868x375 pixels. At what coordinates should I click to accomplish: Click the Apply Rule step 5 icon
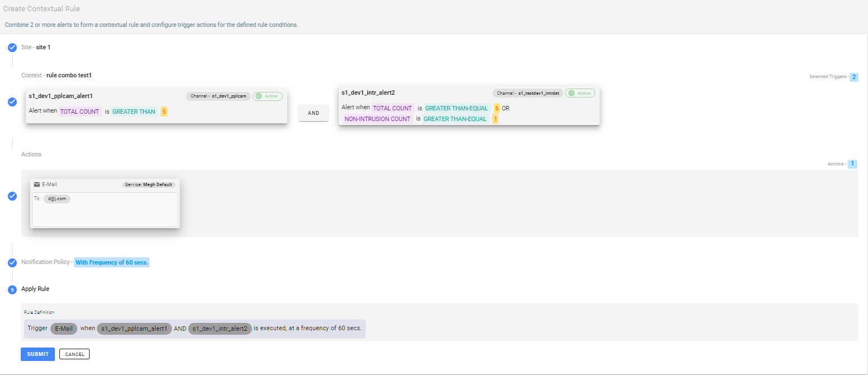point(12,289)
